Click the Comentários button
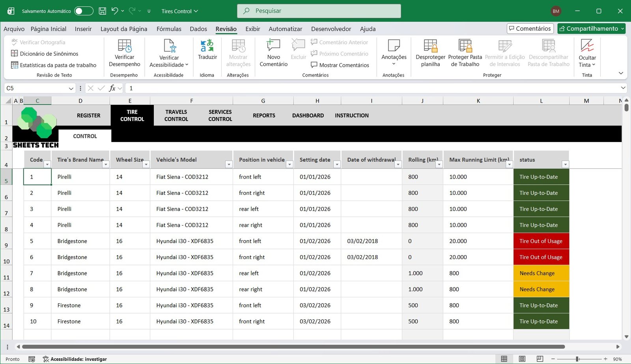Viewport: 631px width, 364px height. (x=530, y=28)
